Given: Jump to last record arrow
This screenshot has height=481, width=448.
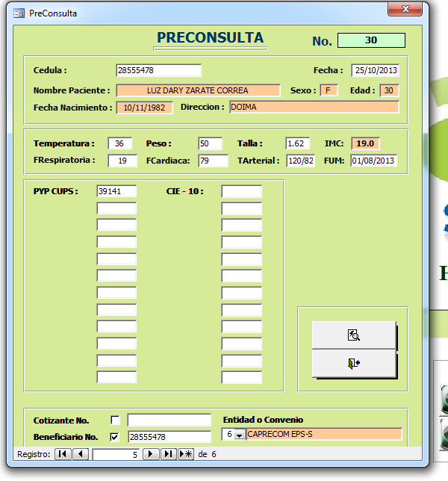Looking at the screenshot, I should 168,453.
